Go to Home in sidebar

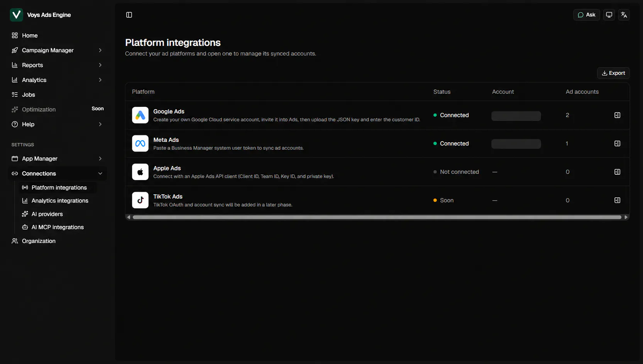(57, 35)
